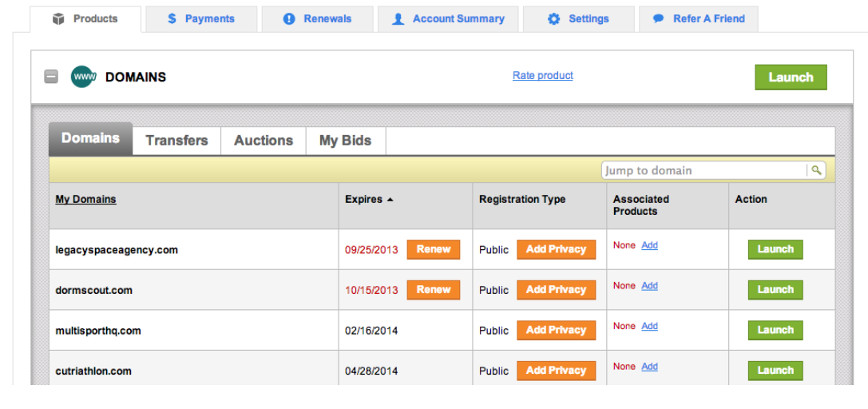Open the Payments tab
Viewport: 868px width, 409px height.
[x=201, y=19]
